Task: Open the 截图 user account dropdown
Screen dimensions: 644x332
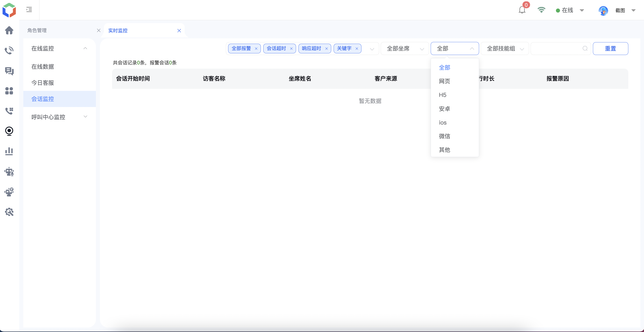Action: click(x=625, y=10)
